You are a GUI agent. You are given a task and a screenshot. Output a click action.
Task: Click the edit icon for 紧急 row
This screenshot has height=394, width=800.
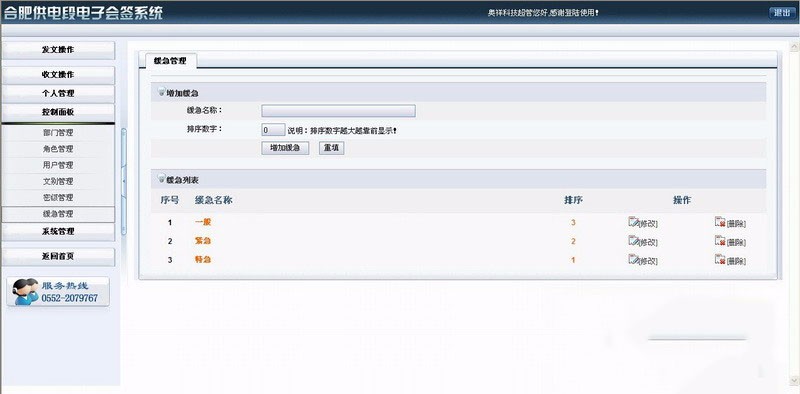tap(633, 240)
